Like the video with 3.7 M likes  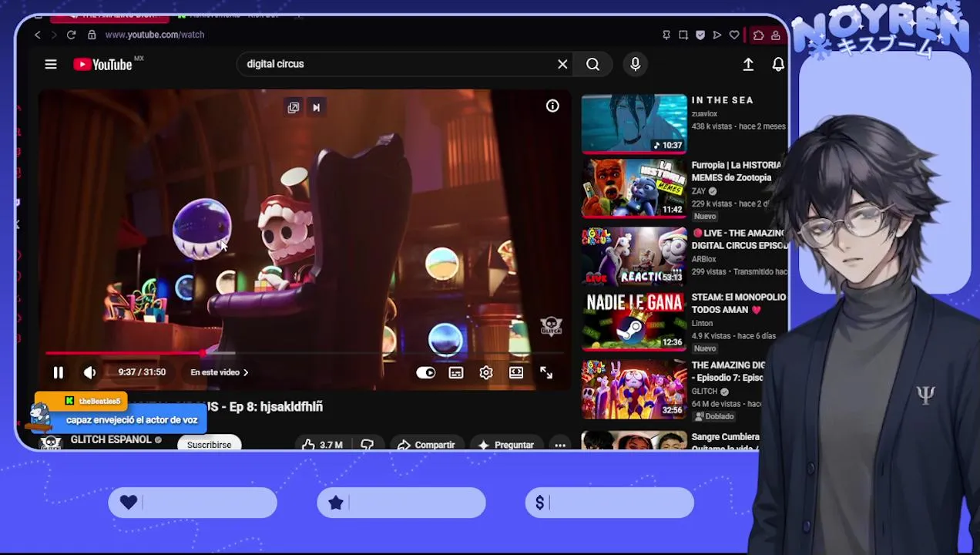(322, 445)
